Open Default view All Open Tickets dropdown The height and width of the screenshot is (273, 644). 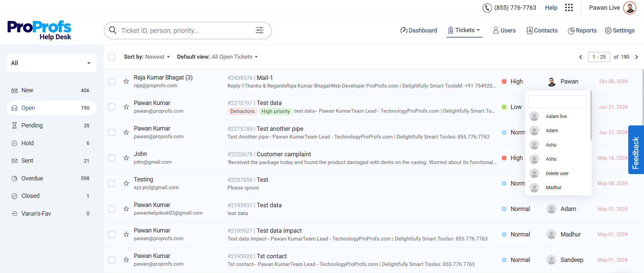[217, 57]
